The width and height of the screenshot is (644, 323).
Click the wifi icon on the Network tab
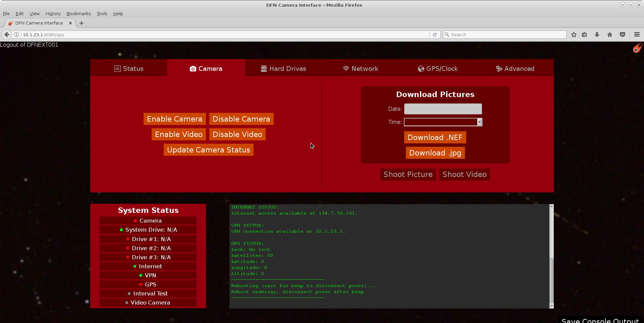coord(346,68)
